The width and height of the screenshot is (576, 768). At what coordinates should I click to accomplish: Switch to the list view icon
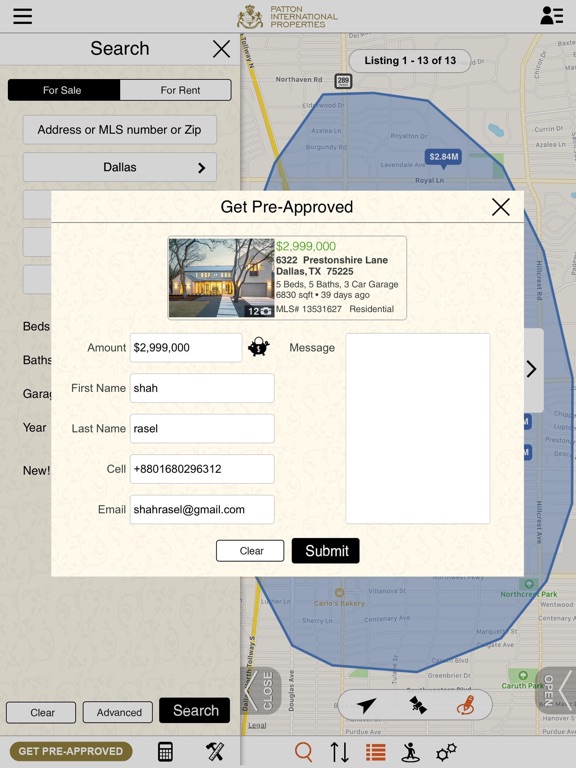(x=376, y=752)
